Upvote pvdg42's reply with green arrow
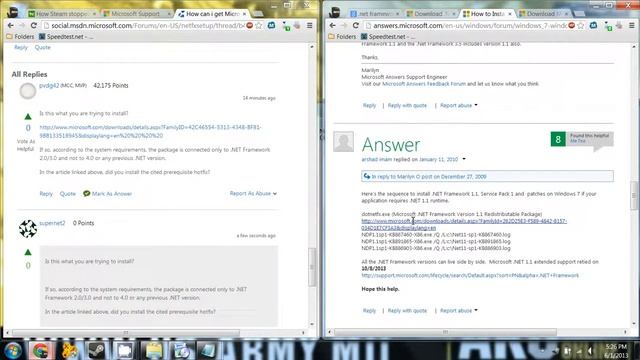This screenshot has width=640, height=360. click(x=28, y=117)
